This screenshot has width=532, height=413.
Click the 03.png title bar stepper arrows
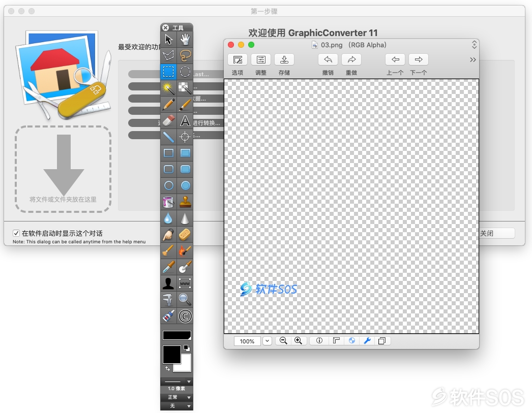coord(475,45)
